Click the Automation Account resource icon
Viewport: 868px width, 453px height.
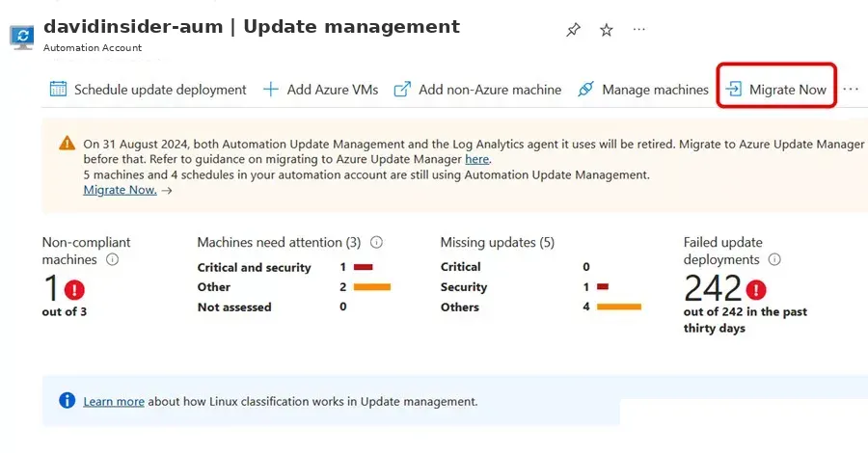pos(22,37)
